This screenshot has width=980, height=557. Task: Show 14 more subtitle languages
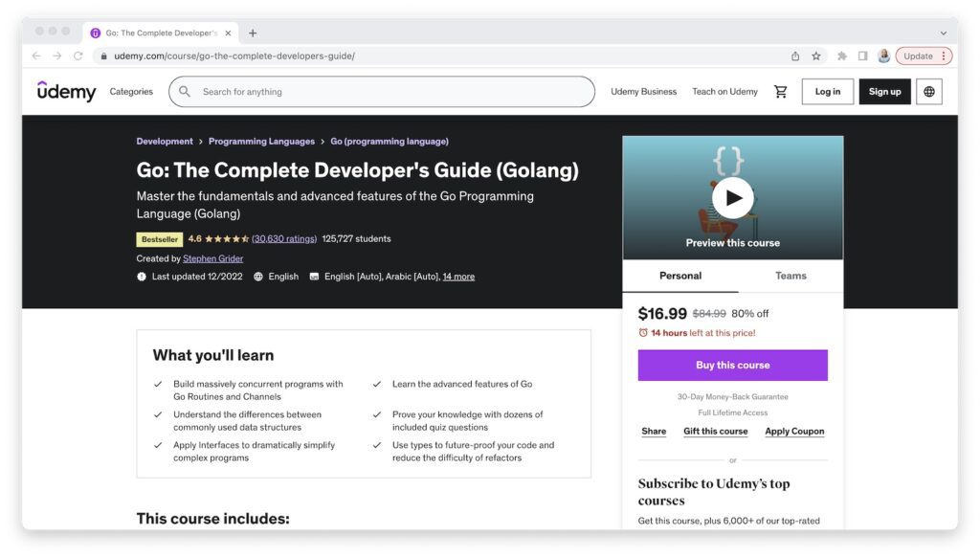pos(458,277)
